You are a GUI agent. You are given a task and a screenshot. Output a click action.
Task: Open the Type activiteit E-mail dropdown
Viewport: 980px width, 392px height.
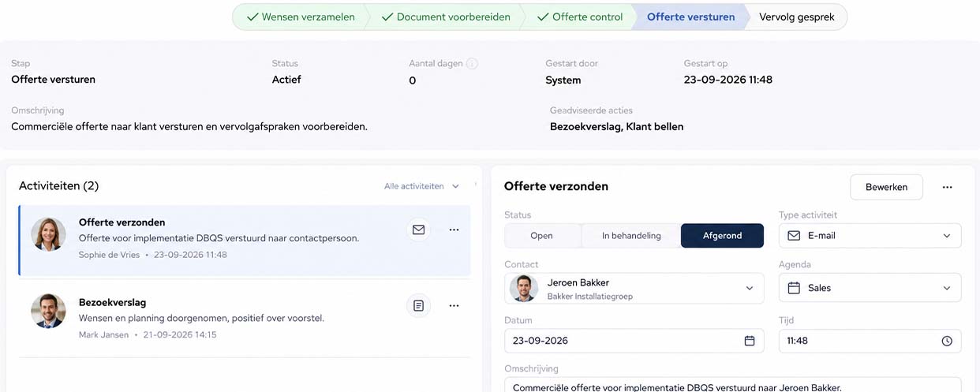(x=870, y=236)
